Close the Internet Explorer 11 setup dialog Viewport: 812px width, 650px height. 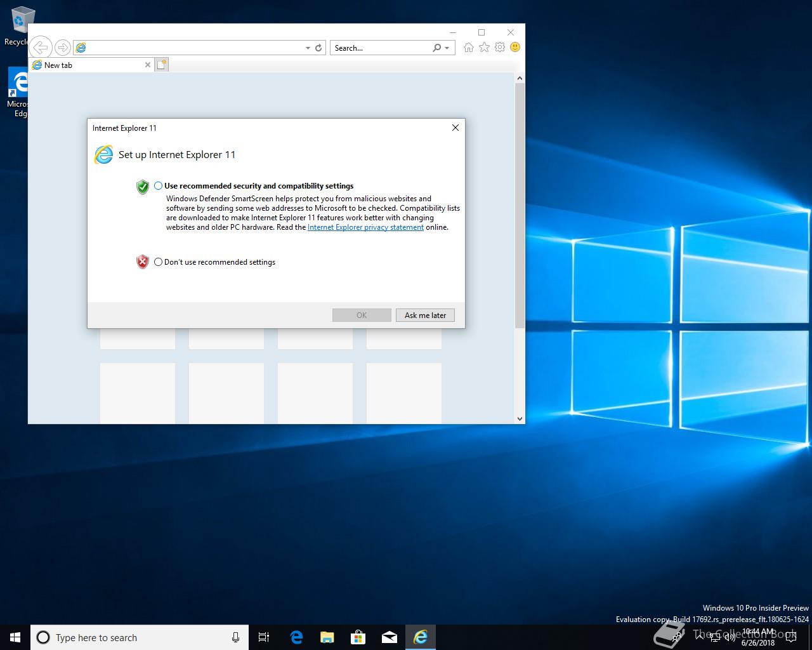point(455,128)
